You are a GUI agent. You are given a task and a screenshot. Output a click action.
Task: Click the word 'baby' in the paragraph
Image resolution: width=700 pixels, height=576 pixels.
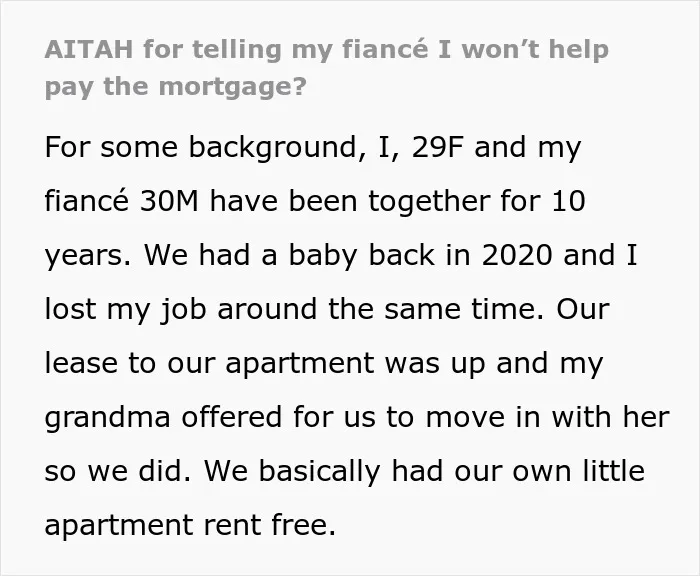325,256
